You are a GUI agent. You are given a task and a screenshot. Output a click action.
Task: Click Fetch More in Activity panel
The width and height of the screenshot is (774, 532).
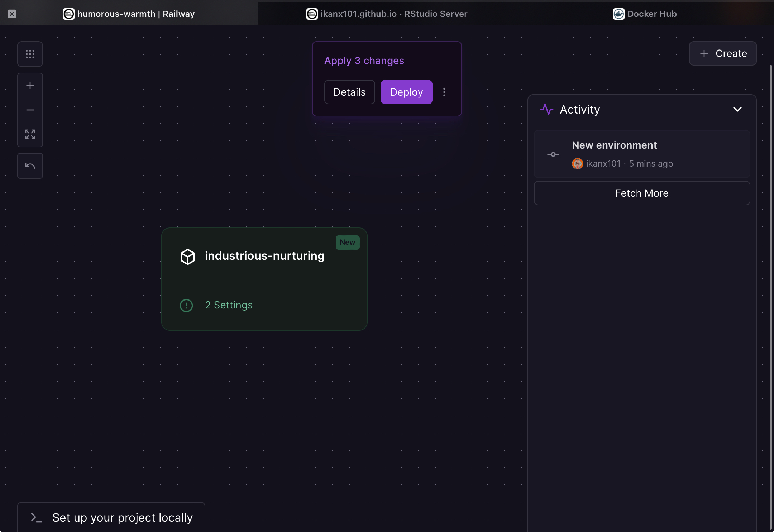pyautogui.click(x=642, y=193)
